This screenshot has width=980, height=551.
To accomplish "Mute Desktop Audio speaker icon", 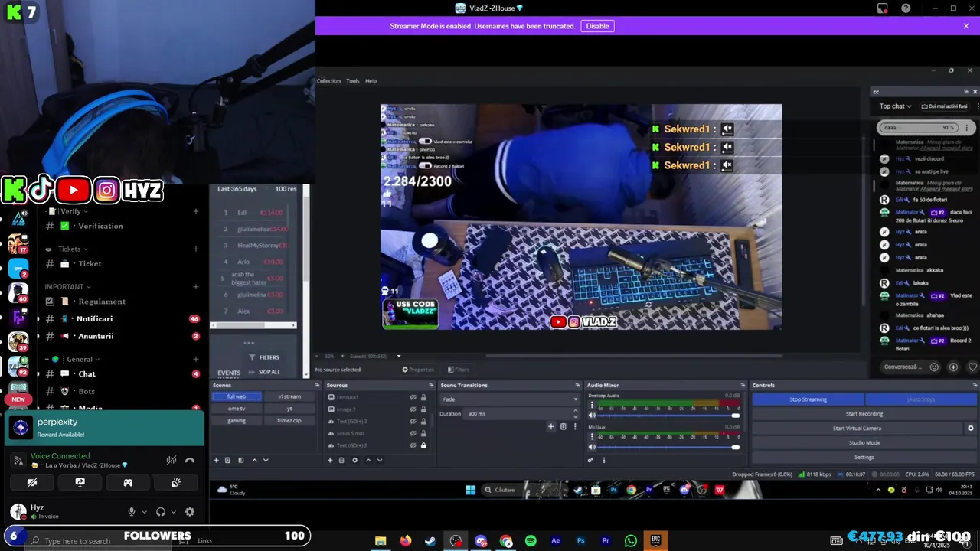I will coord(592,416).
